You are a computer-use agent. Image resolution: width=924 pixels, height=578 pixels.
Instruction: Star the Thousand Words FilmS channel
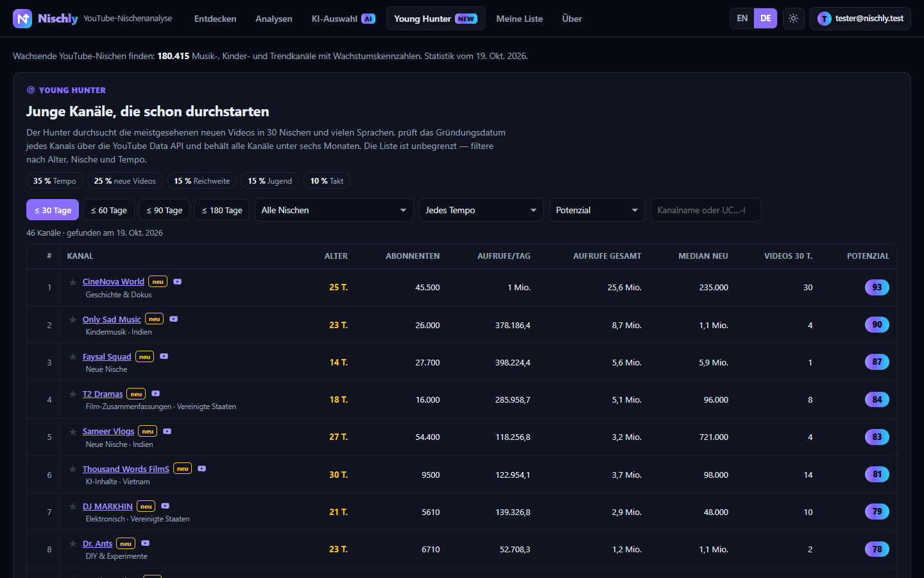tap(73, 469)
